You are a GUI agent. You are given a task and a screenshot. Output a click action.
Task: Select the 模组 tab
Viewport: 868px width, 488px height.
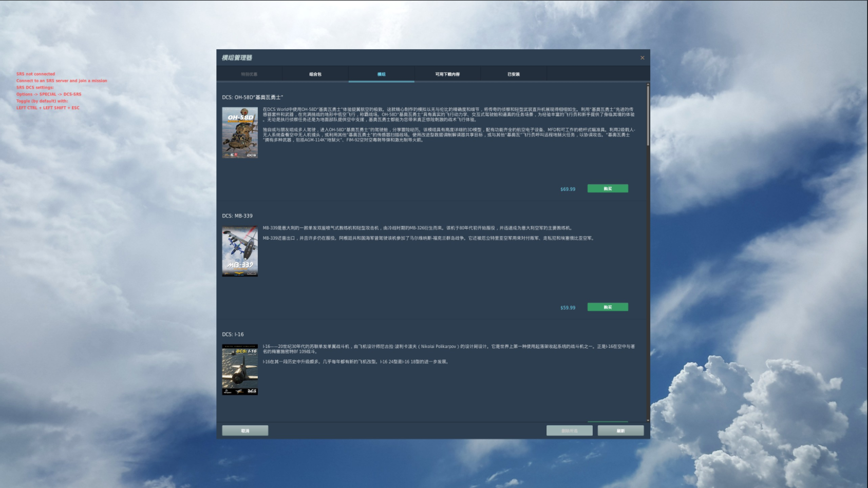click(x=381, y=74)
